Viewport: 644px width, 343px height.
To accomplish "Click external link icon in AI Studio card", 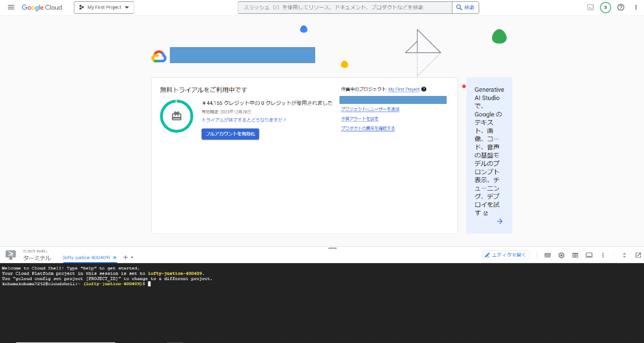I will click(x=486, y=213).
